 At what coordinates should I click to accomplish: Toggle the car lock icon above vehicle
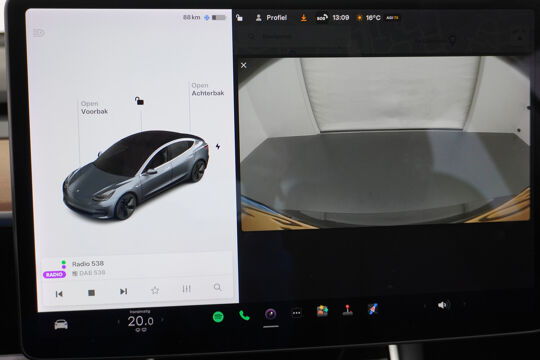tap(139, 101)
